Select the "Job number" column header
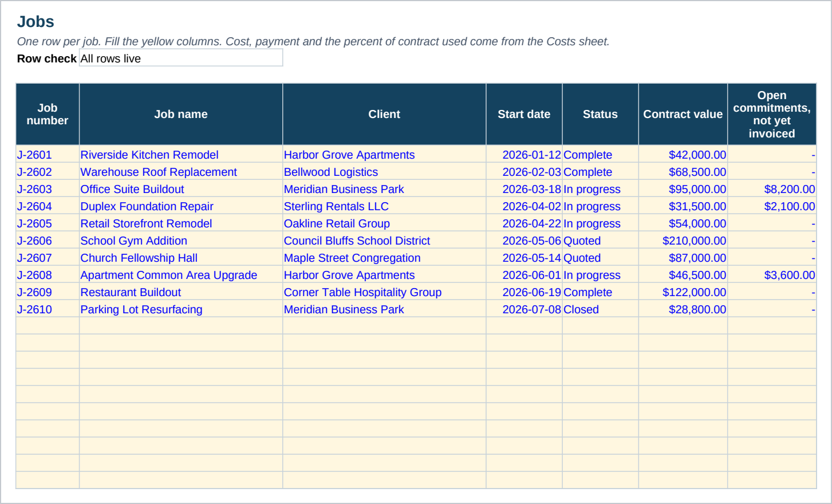Viewport: 832px width, 504px height. [48, 114]
